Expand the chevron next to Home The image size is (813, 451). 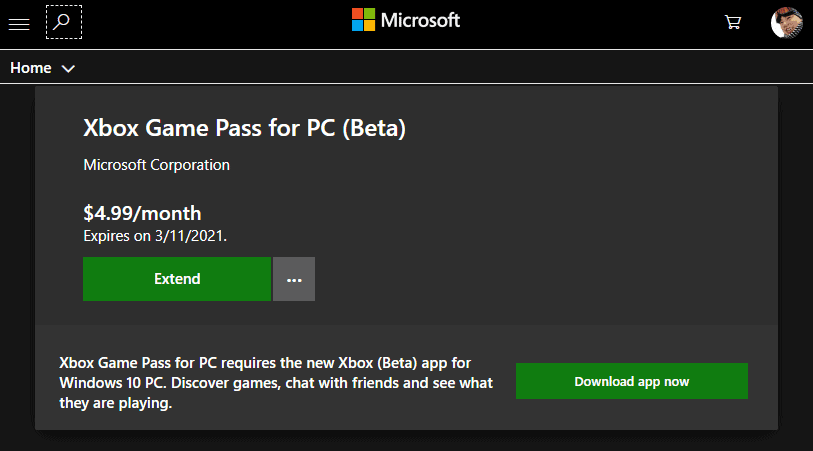pyautogui.click(x=68, y=68)
